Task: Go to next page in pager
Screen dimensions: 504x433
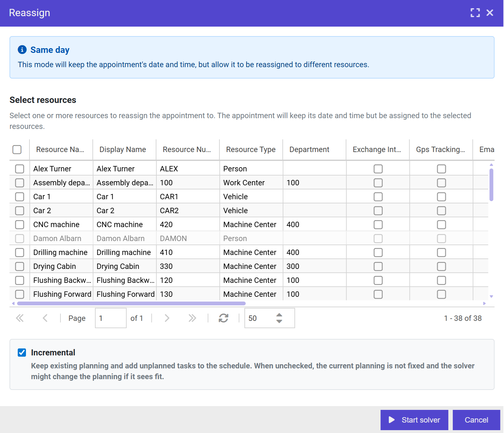Action: pyautogui.click(x=167, y=318)
